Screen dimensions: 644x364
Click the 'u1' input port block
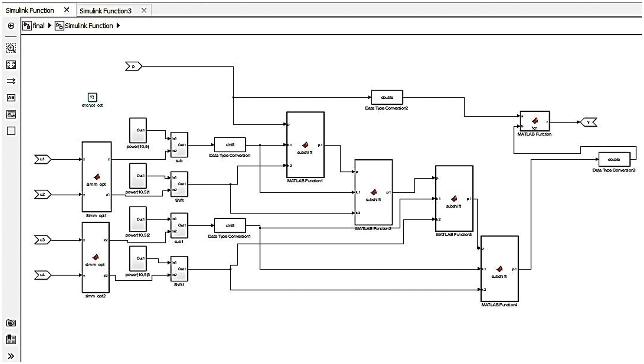point(42,159)
